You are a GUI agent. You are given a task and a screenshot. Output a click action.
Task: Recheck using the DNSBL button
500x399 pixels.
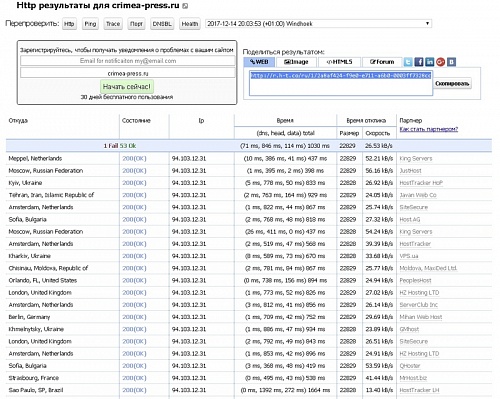coord(162,24)
